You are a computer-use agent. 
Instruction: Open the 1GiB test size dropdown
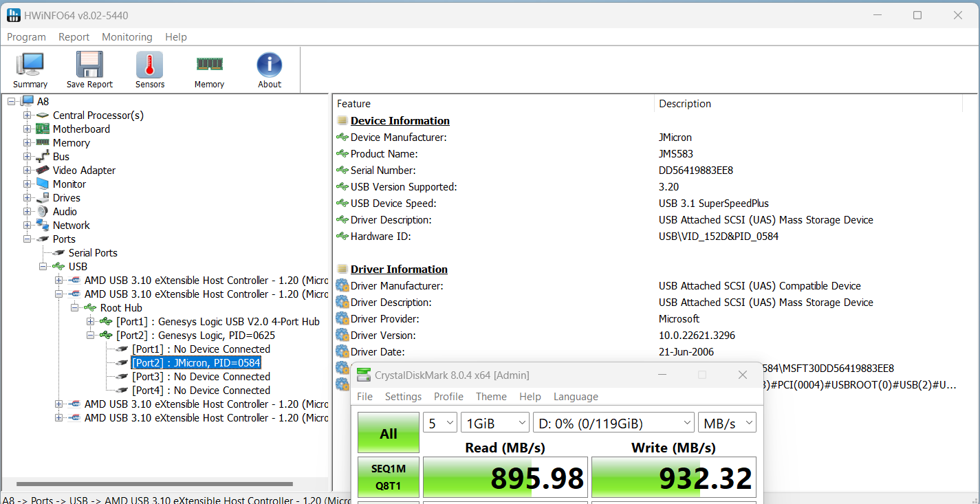(x=494, y=424)
